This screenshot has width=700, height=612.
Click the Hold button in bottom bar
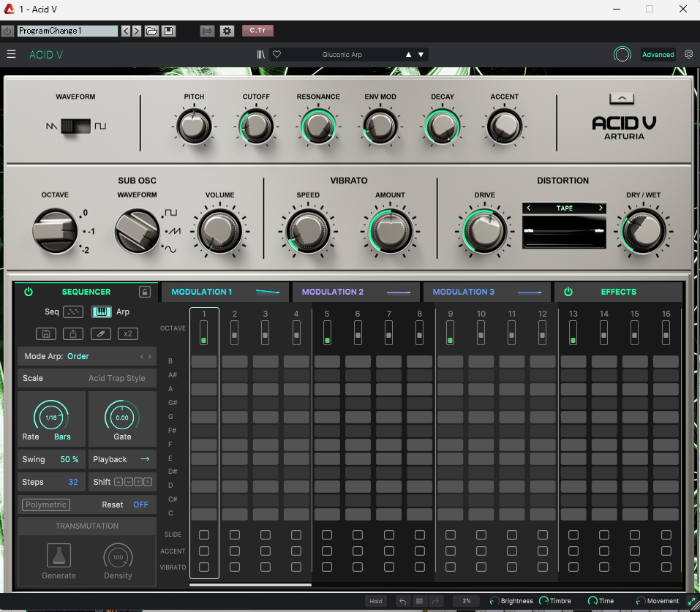[376, 601]
